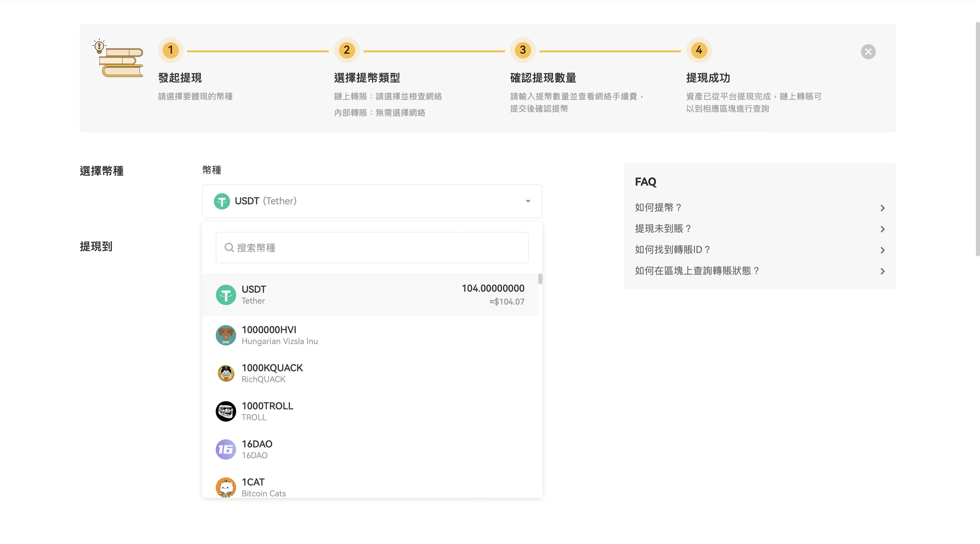980x544 pixels.
Task: Click the page vertical scrollbar
Action: pyautogui.click(x=977, y=139)
